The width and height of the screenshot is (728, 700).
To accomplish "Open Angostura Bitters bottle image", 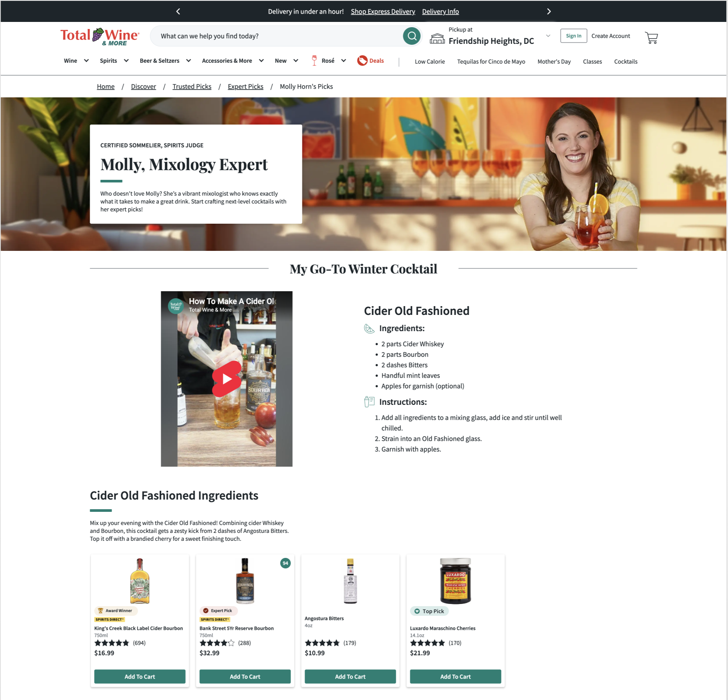I will point(350,581).
